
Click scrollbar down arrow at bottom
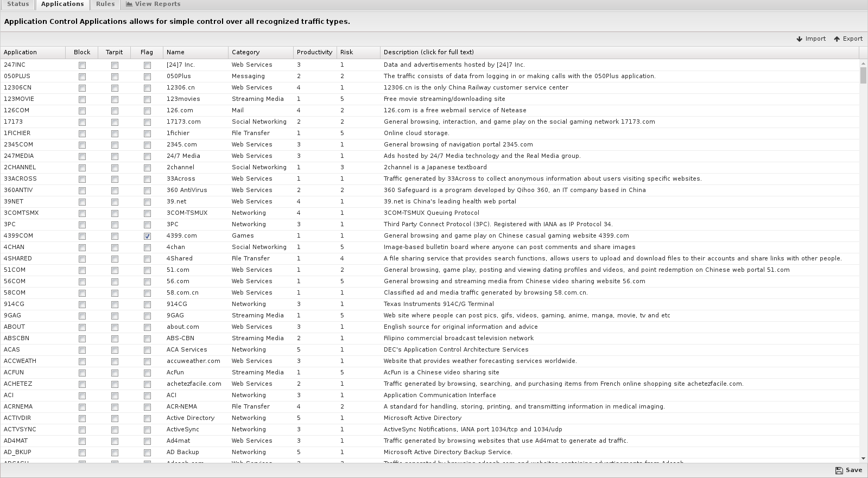[863, 458]
